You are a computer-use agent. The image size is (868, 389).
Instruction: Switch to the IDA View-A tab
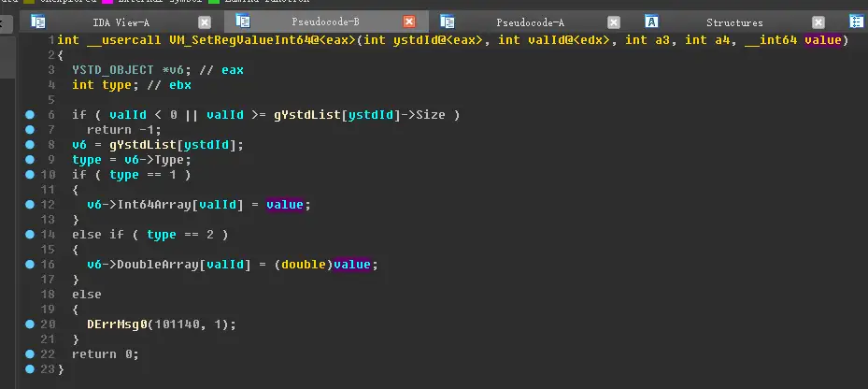click(121, 22)
